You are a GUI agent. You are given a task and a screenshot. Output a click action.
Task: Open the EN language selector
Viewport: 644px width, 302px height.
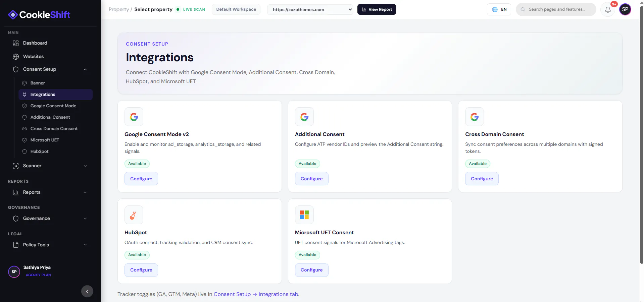(x=499, y=9)
